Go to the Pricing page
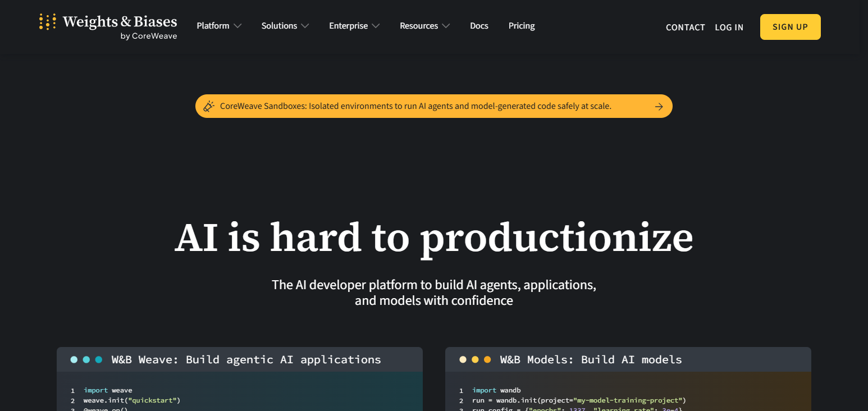Image resolution: width=868 pixels, height=411 pixels. click(x=522, y=26)
